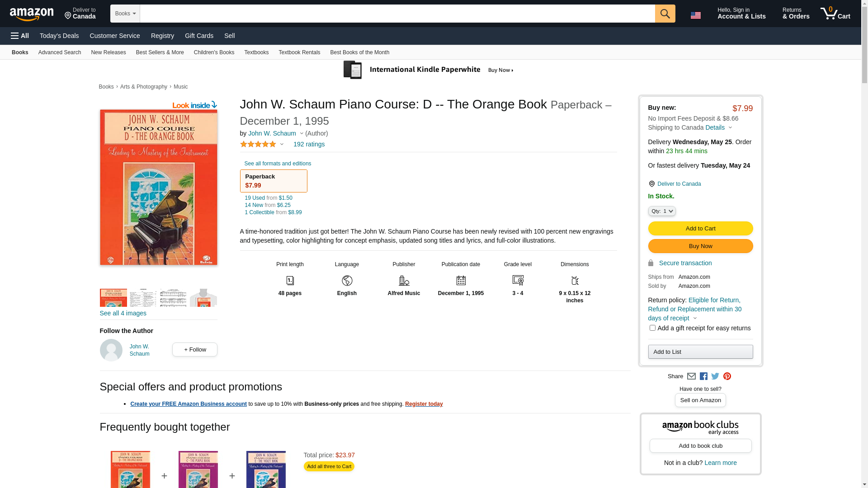Viewport: 868px width, 488px height.
Task: Share on Twitter icon
Action: coord(715,376)
